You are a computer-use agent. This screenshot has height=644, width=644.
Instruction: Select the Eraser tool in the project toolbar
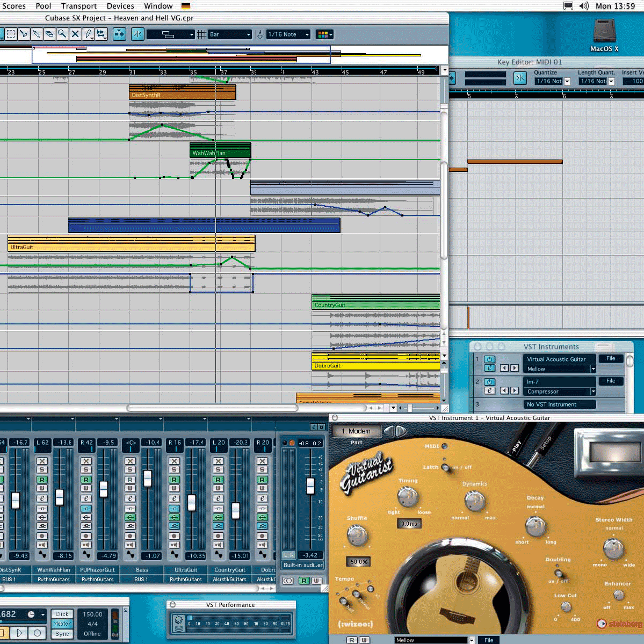point(49,34)
